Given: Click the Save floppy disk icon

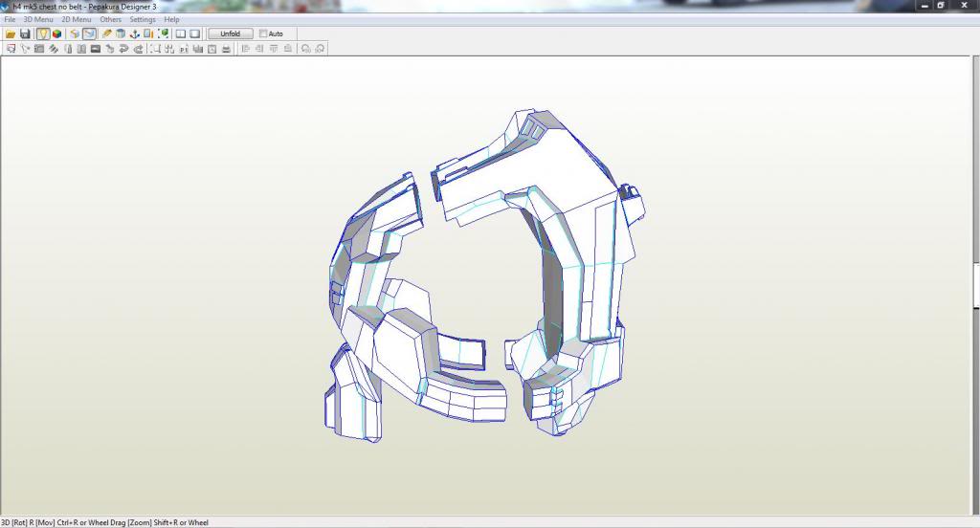Looking at the screenshot, I should coord(25,33).
